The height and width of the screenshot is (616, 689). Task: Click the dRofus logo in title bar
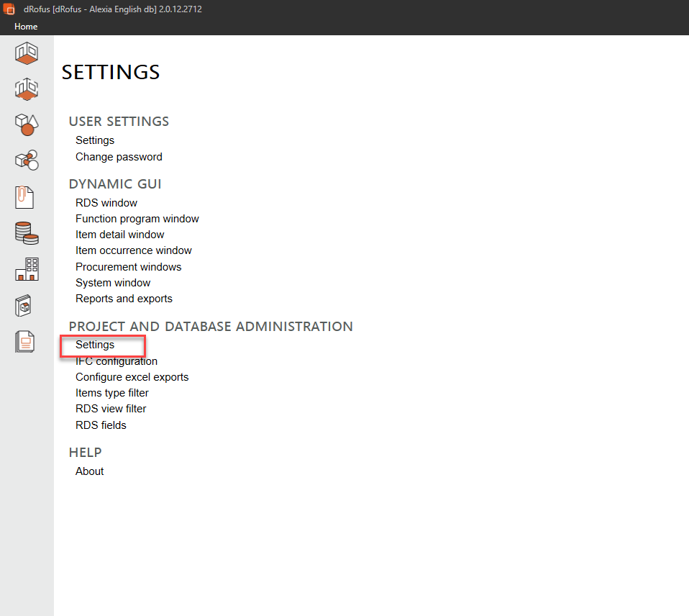pos(9,9)
